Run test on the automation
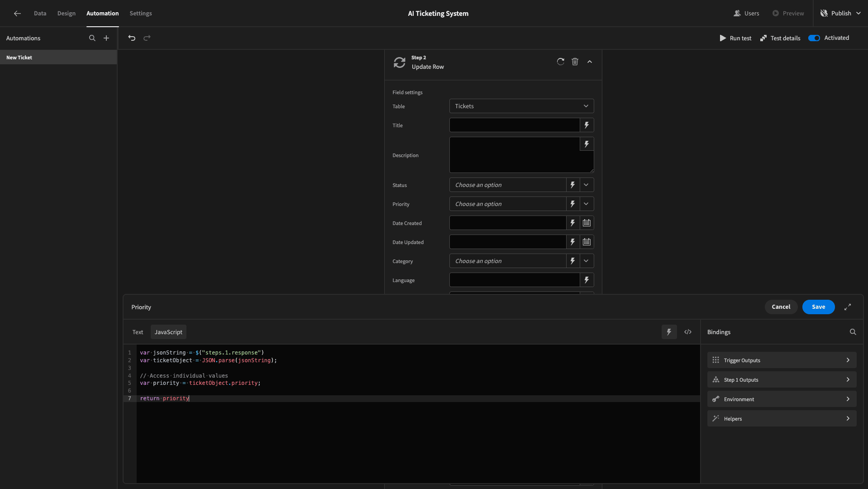Screen dimensions: 868x489 point(735,38)
